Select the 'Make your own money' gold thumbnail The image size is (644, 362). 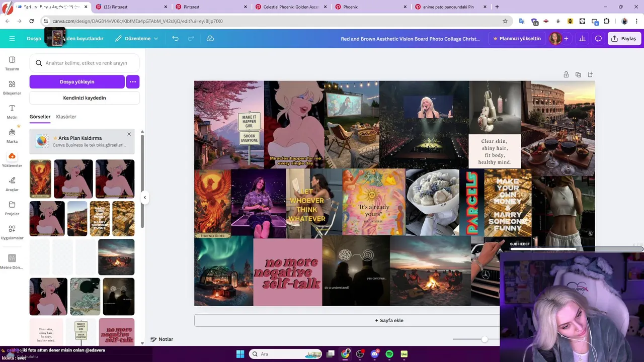click(x=100, y=219)
